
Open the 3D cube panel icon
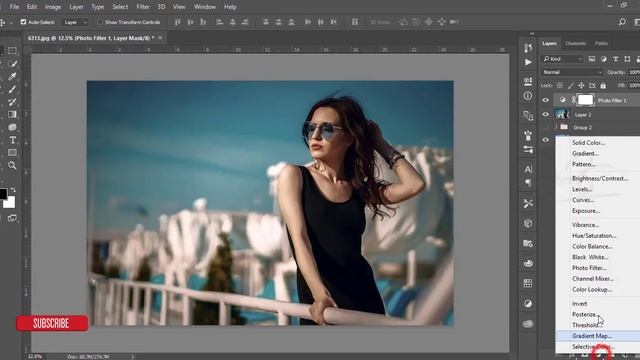(x=528, y=223)
